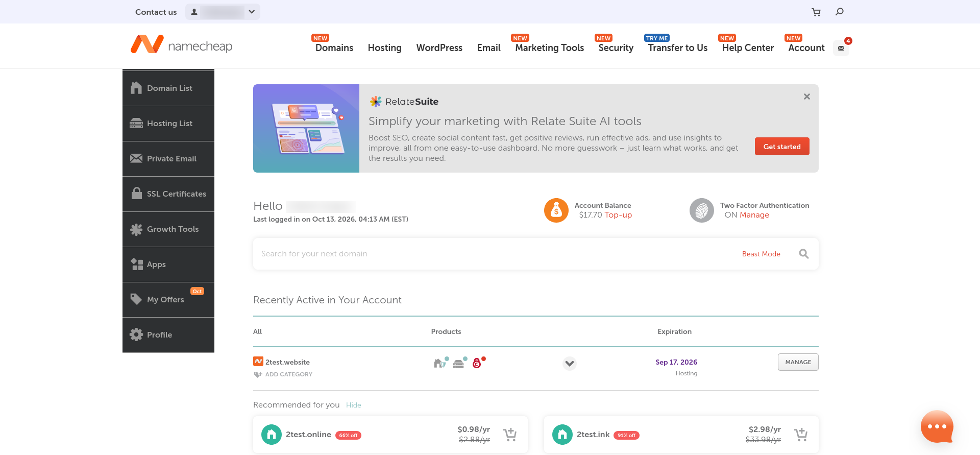The width and height of the screenshot is (980, 455).
Task: Expand 2test.website product details chevron
Action: 570,364
